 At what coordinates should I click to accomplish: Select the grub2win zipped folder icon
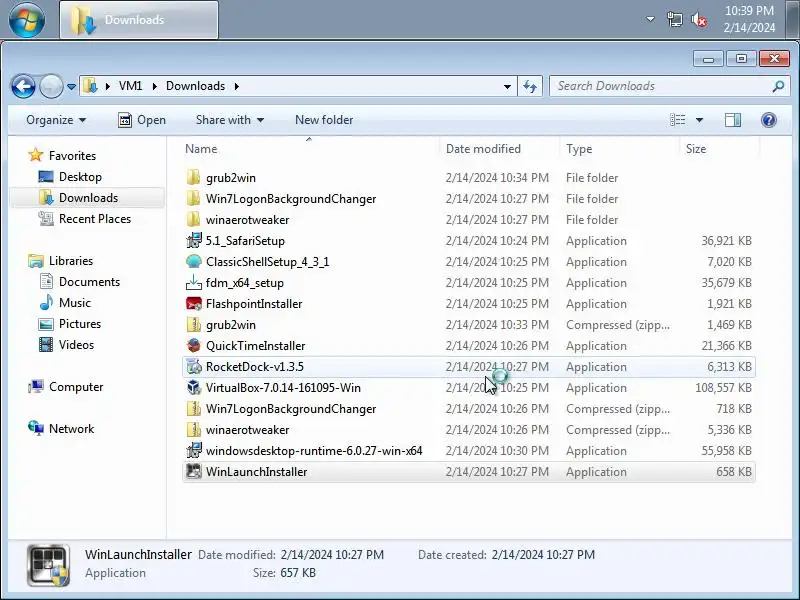[x=193, y=324]
